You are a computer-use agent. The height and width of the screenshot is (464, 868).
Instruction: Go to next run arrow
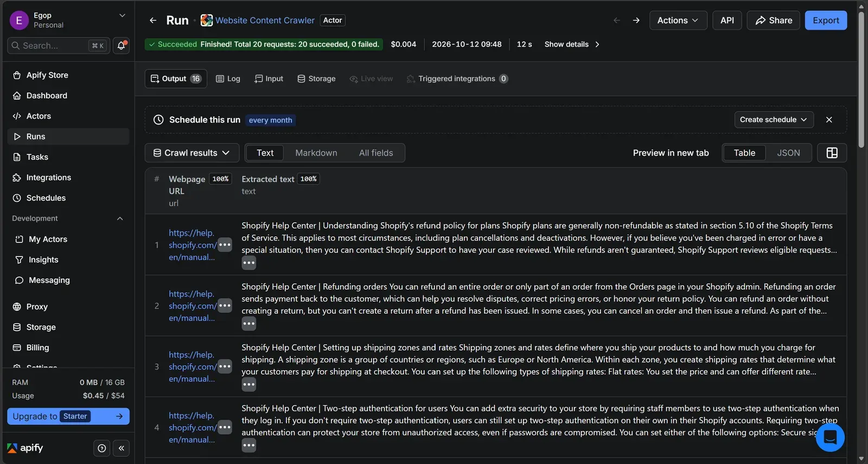(x=636, y=21)
